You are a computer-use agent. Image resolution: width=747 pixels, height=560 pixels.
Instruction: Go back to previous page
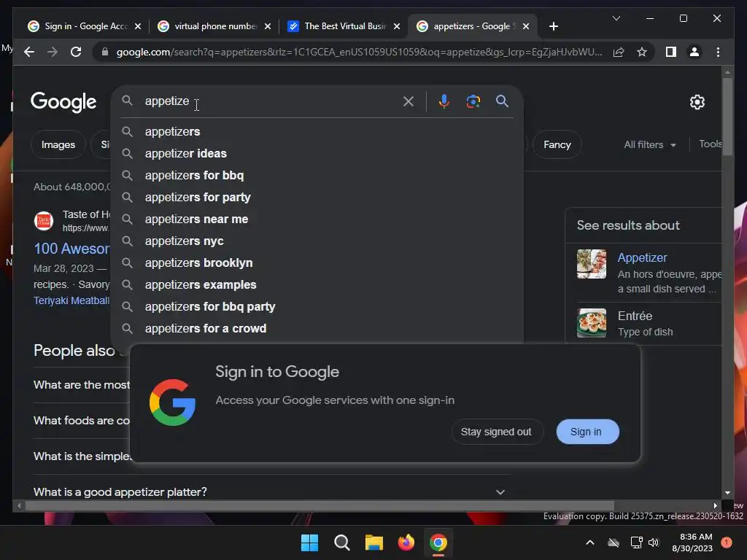click(29, 52)
